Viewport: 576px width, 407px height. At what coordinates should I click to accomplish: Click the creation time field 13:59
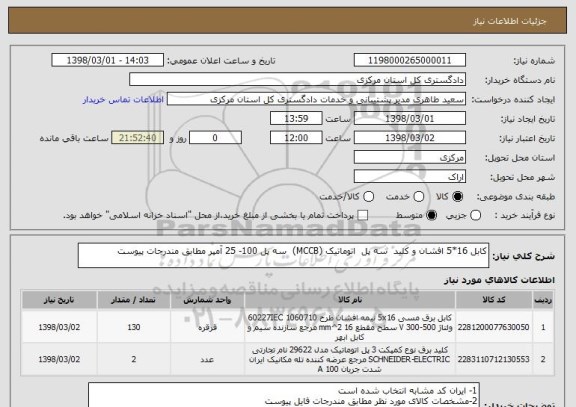(x=296, y=119)
